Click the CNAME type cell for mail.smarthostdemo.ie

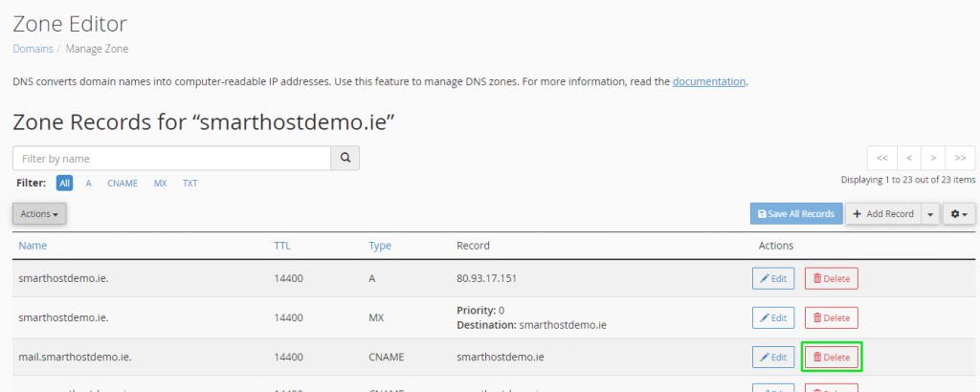[387, 357]
